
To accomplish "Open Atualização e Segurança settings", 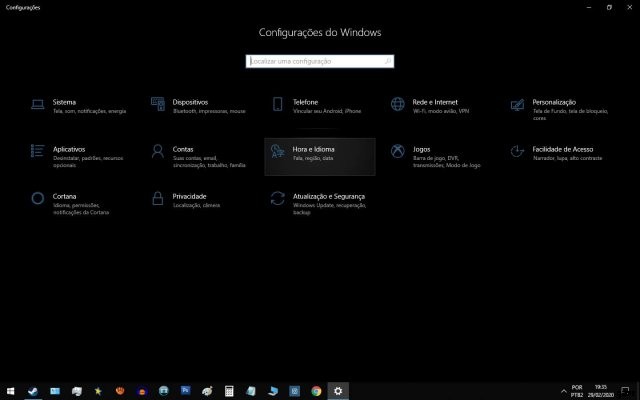I will [329, 197].
